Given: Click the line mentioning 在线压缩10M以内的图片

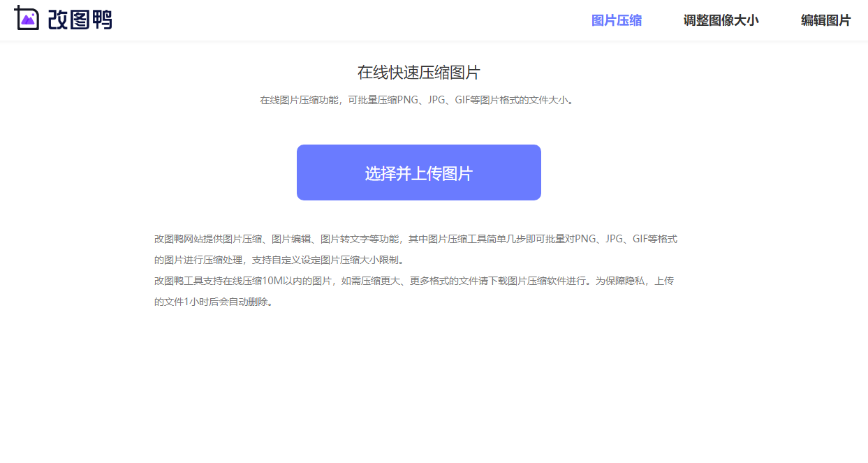Looking at the screenshot, I should [414, 281].
